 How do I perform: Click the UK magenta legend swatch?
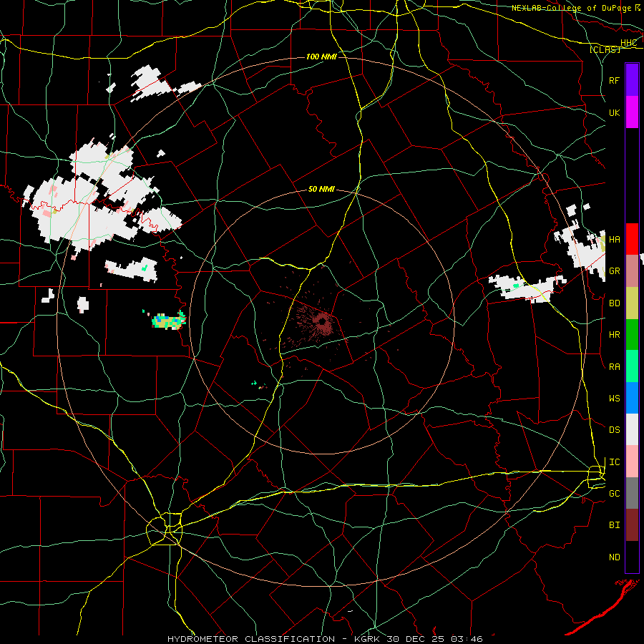coord(632,112)
